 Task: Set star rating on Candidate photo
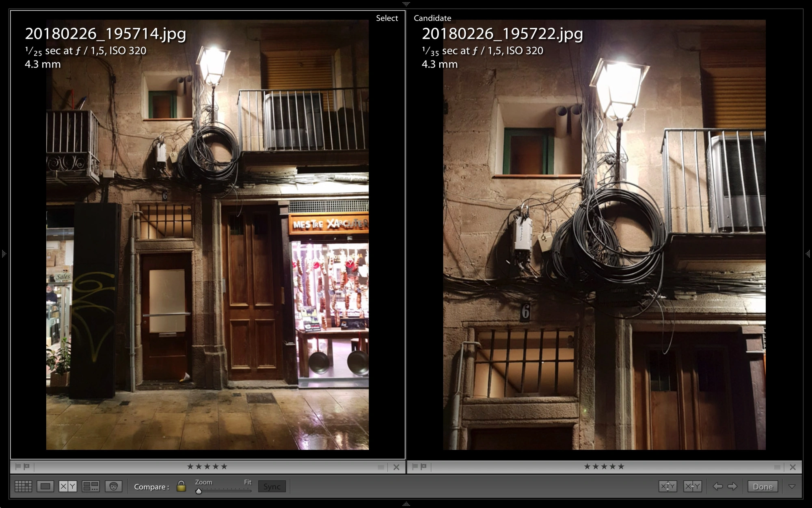coord(604,467)
